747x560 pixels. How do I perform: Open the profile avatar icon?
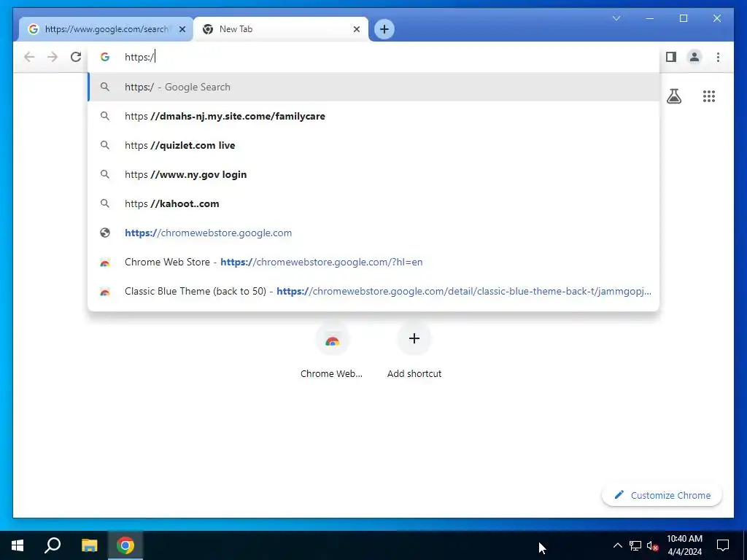pos(694,57)
